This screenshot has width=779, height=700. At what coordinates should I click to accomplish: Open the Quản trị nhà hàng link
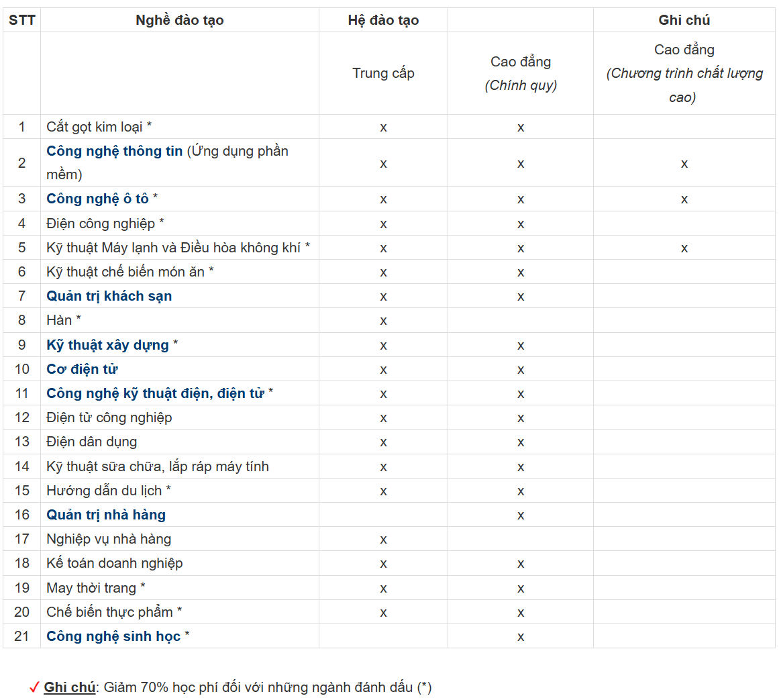pyautogui.click(x=105, y=515)
